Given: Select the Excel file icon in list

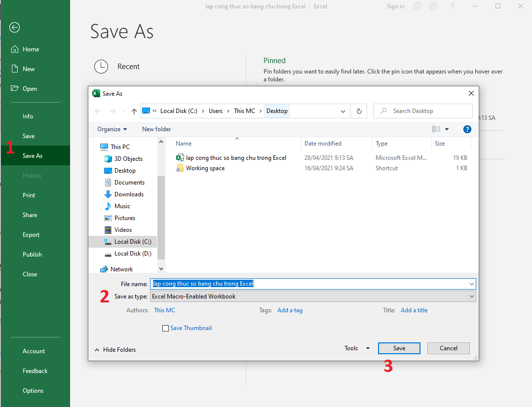Looking at the screenshot, I should pyautogui.click(x=180, y=158).
